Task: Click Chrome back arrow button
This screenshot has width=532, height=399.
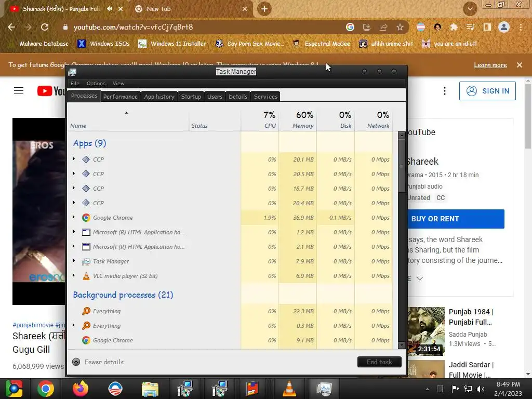Action: coord(11,27)
